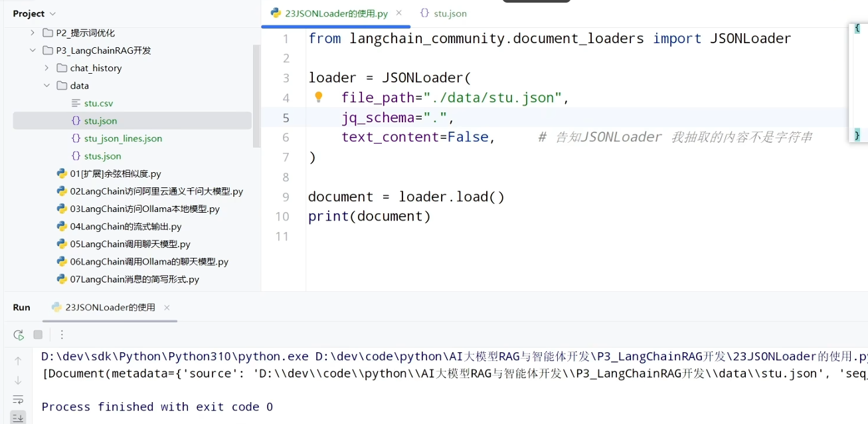
Task: Click the light bulb quick-fix icon on line 4
Action: [318, 97]
